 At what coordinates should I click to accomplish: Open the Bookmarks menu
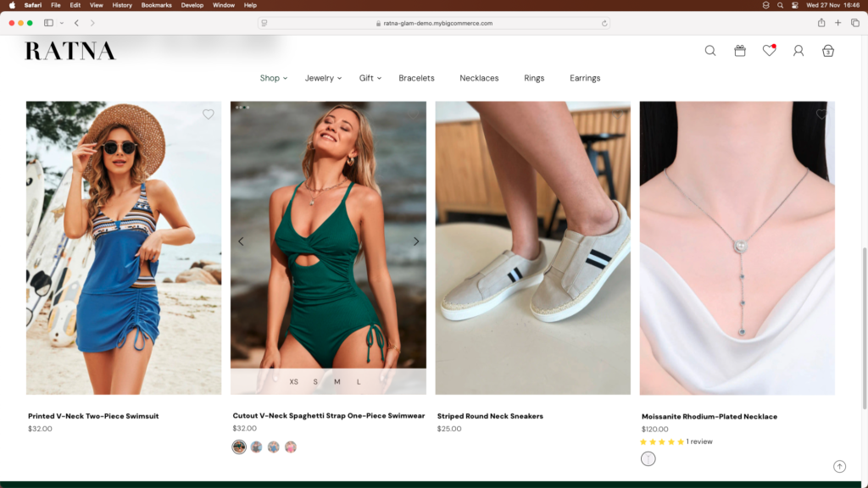156,5
